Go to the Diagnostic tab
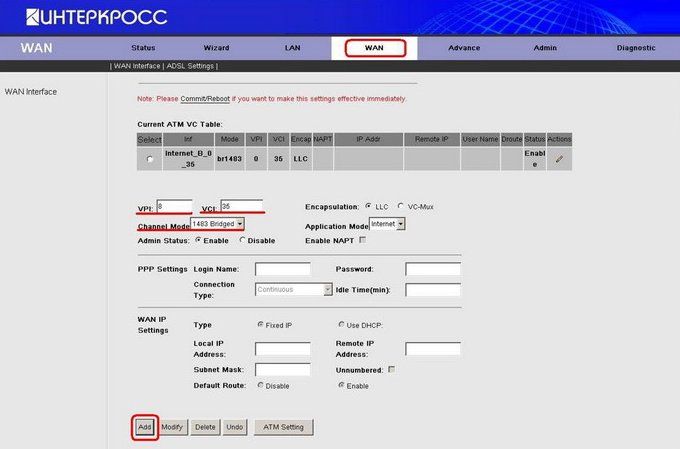680x449 pixels. click(636, 48)
